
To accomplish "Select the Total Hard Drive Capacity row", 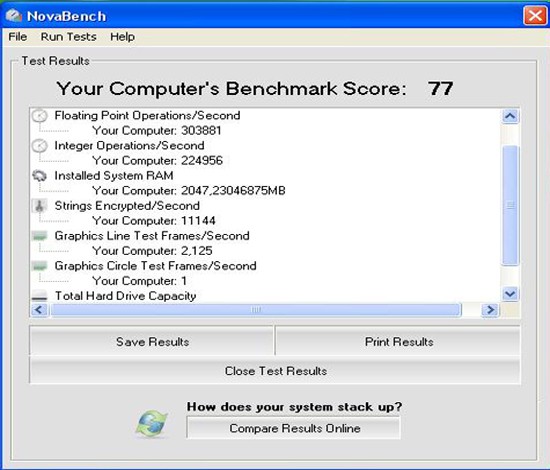I will click(x=125, y=296).
